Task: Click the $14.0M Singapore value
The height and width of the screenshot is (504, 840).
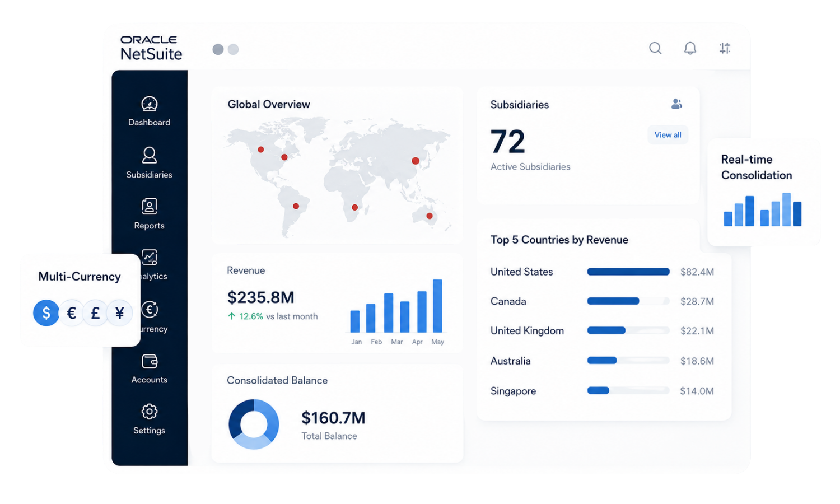Action: [x=697, y=391]
